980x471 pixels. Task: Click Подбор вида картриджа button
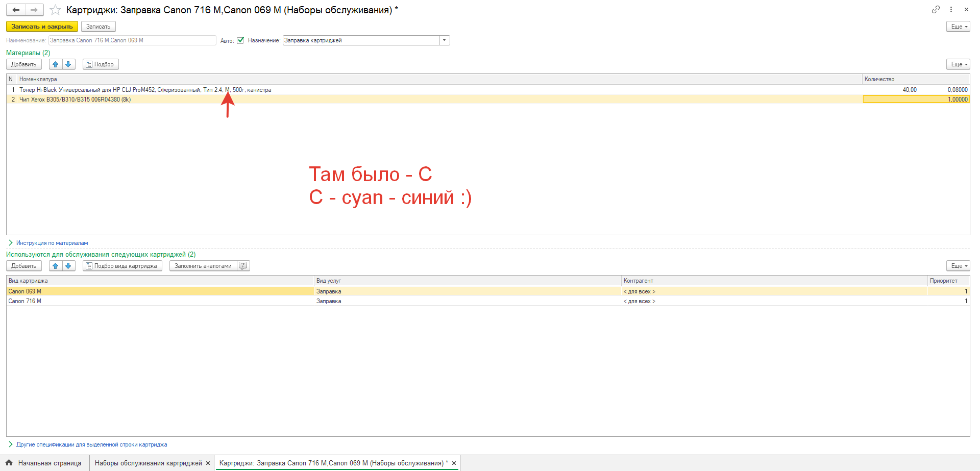tap(122, 266)
